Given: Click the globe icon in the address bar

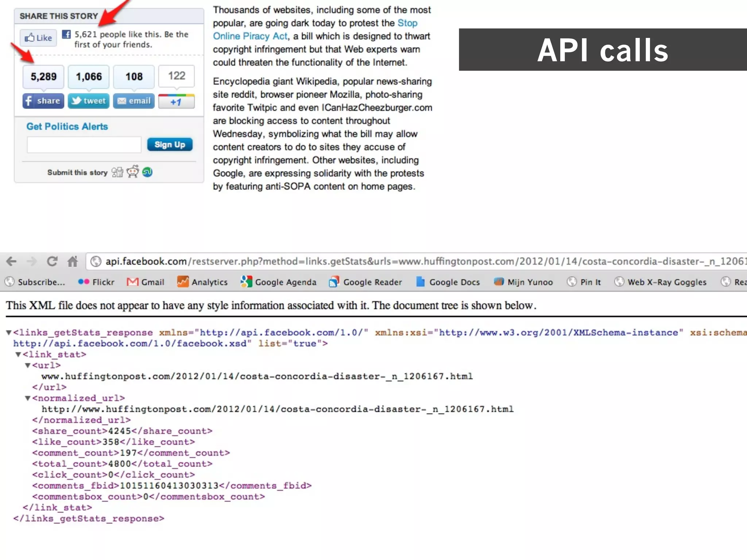Looking at the screenshot, I should pos(96,261).
